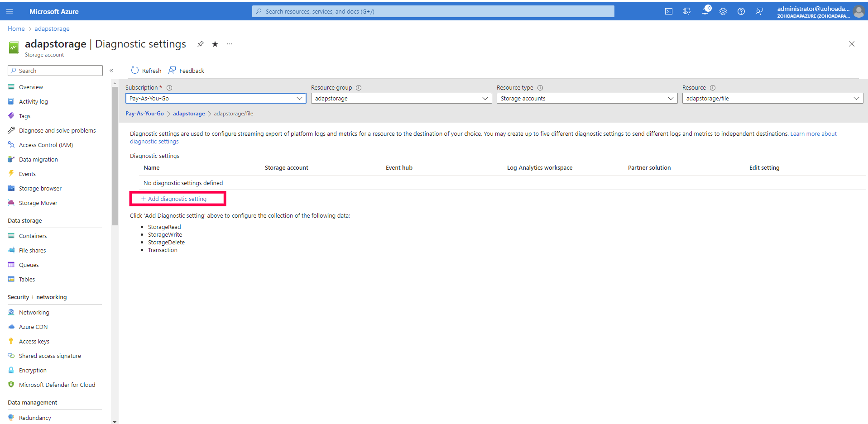
Task: View Azure notifications bell
Action: pos(705,11)
